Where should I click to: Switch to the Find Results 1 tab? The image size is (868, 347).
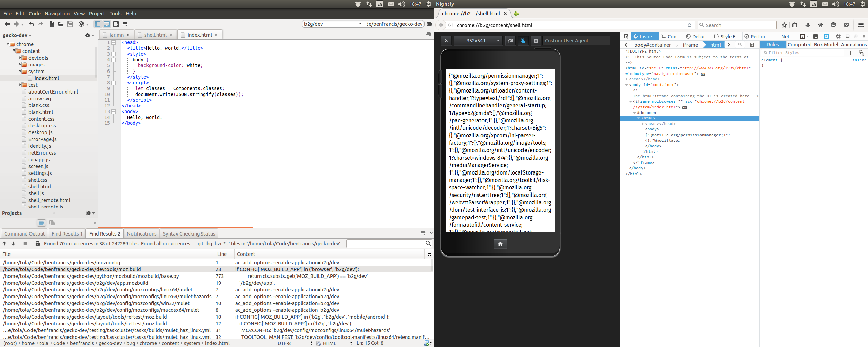(x=67, y=234)
